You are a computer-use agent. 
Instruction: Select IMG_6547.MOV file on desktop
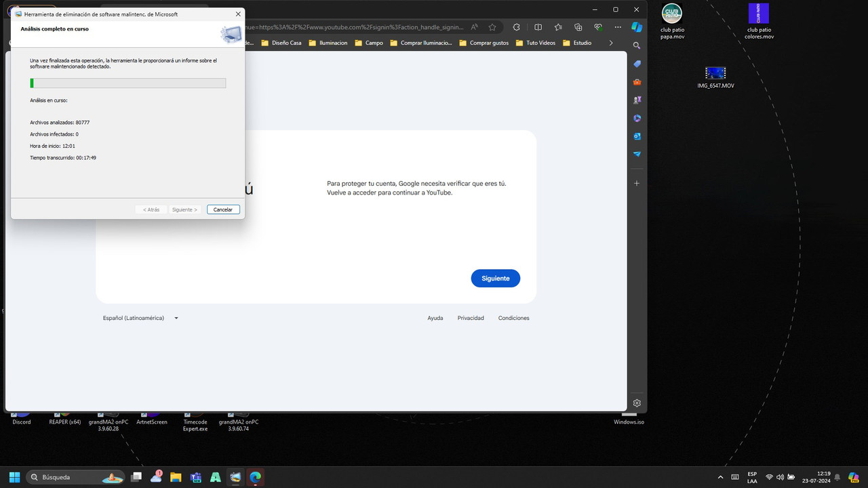click(715, 77)
